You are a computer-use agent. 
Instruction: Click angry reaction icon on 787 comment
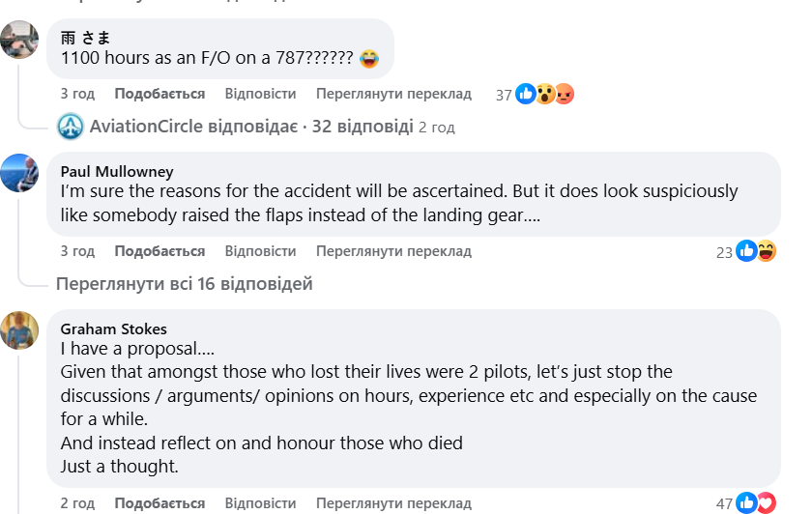point(565,94)
